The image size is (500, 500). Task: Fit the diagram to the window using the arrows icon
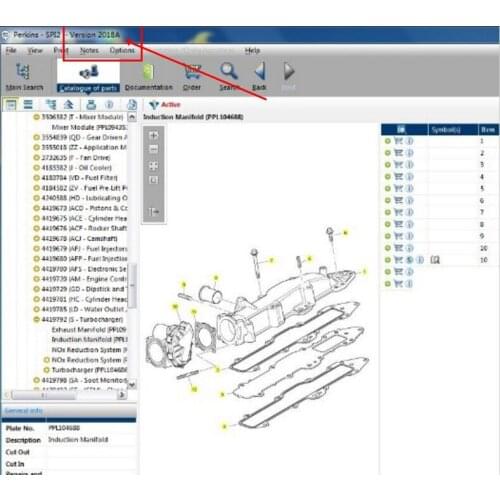pyautogui.click(x=153, y=166)
